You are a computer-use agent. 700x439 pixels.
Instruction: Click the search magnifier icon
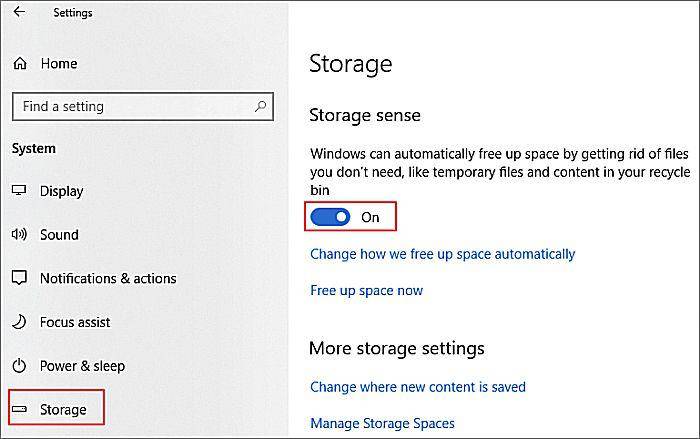260,106
